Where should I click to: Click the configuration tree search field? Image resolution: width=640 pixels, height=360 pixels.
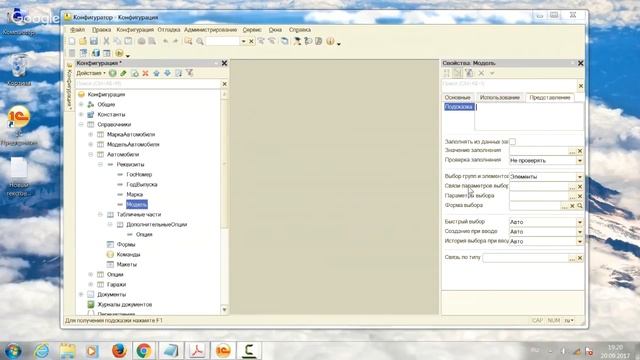148,84
